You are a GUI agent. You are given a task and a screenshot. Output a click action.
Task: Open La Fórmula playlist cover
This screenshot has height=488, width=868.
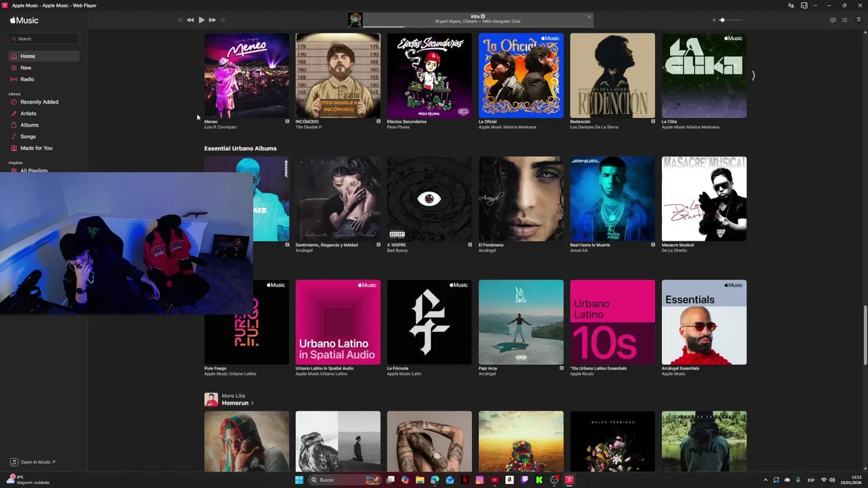(x=429, y=322)
